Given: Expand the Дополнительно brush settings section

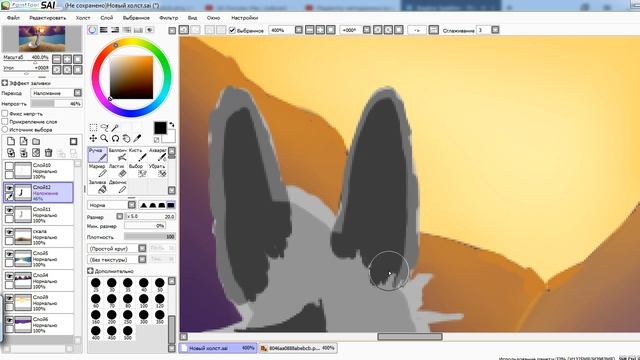Looking at the screenshot, I should pos(90,271).
